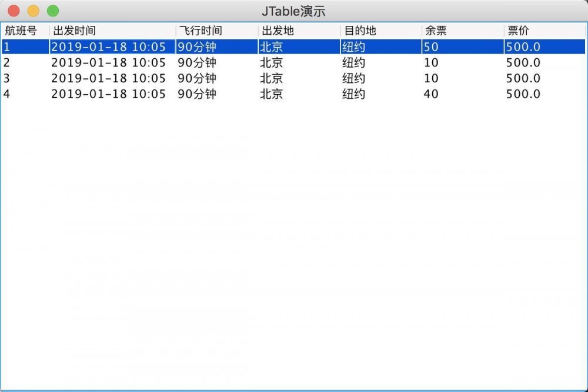Image resolution: width=588 pixels, height=392 pixels.
Task: Click the 航班号 column header
Action: [21, 30]
